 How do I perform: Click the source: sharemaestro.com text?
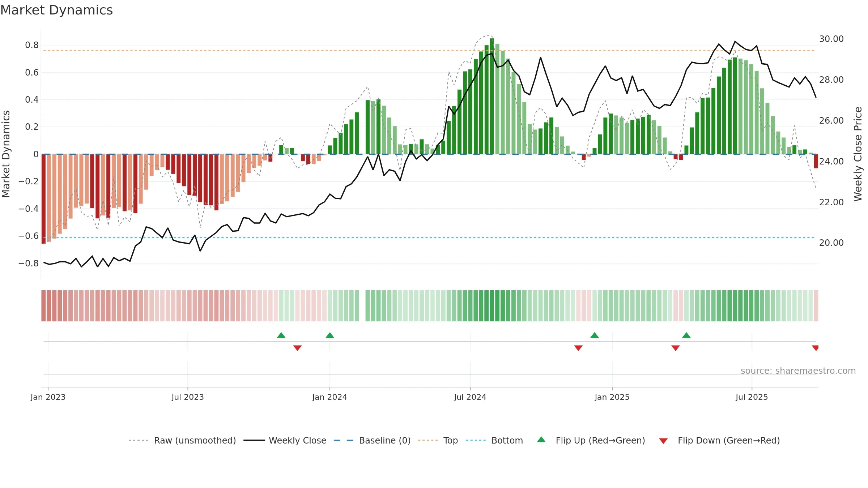798,371
